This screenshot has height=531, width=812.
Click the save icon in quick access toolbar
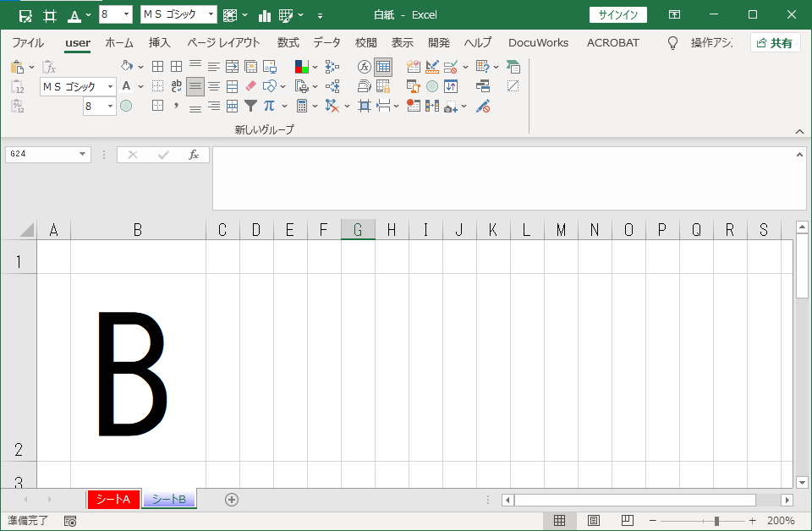click(25, 15)
